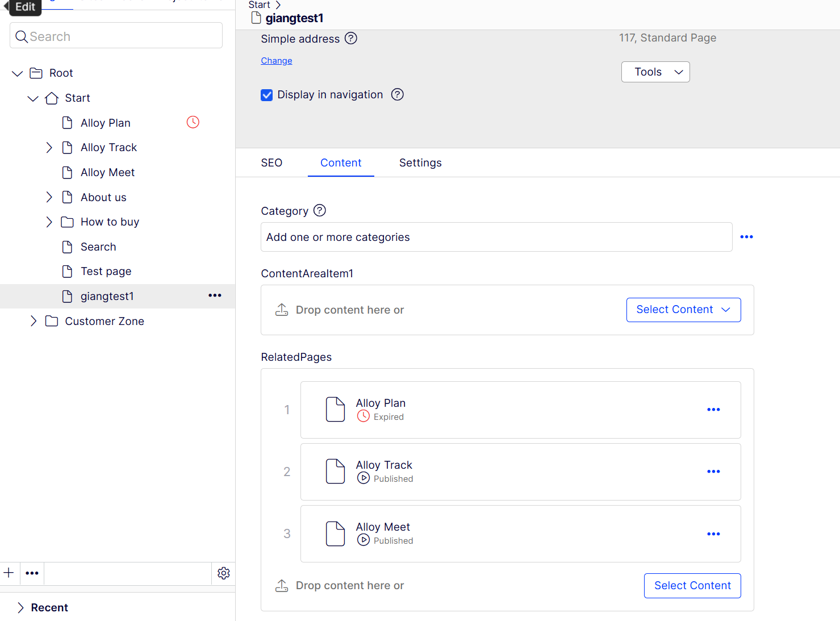The image size is (840, 621).
Task: Expand the Customer Zone folder
Action: 34,321
